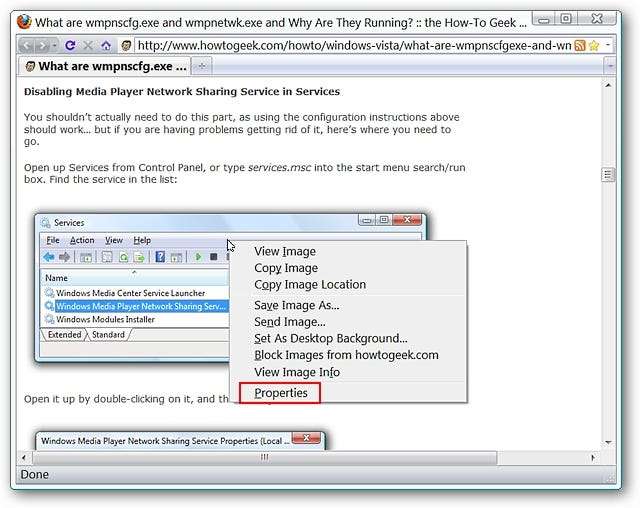Close the Properties dialog image's X button
Screen dimensions: 640x508
pos(306,438)
